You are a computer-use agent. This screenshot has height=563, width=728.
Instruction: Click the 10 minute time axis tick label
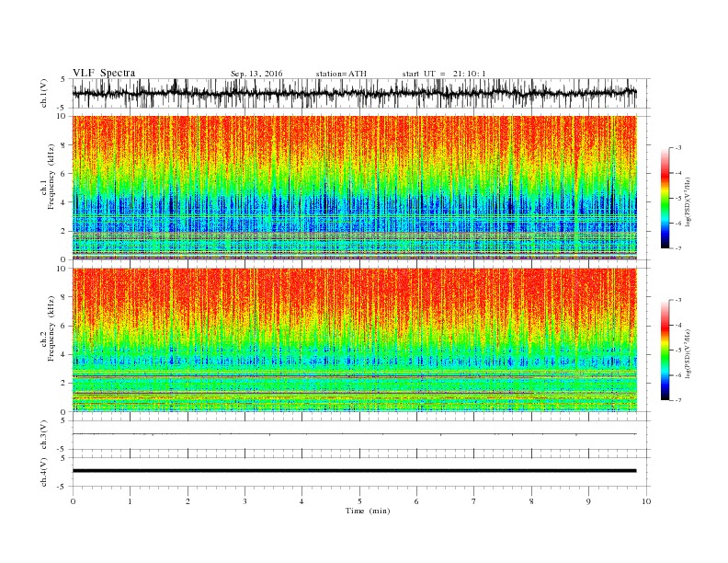click(x=646, y=501)
